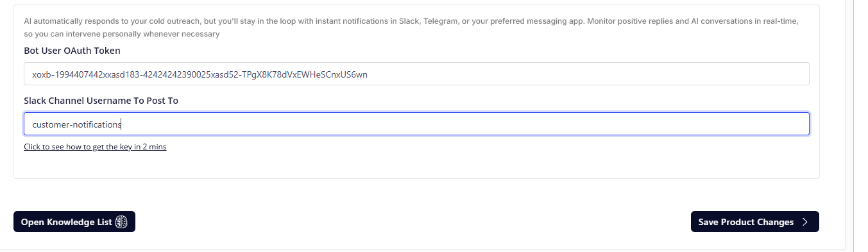Click the blank area between the two bottom buttons
The image size is (868, 252).
(x=413, y=222)
